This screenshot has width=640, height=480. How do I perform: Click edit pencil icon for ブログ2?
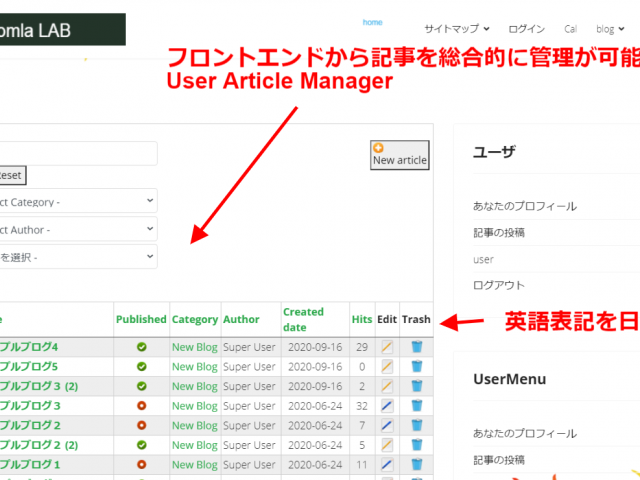pos(387,425)
